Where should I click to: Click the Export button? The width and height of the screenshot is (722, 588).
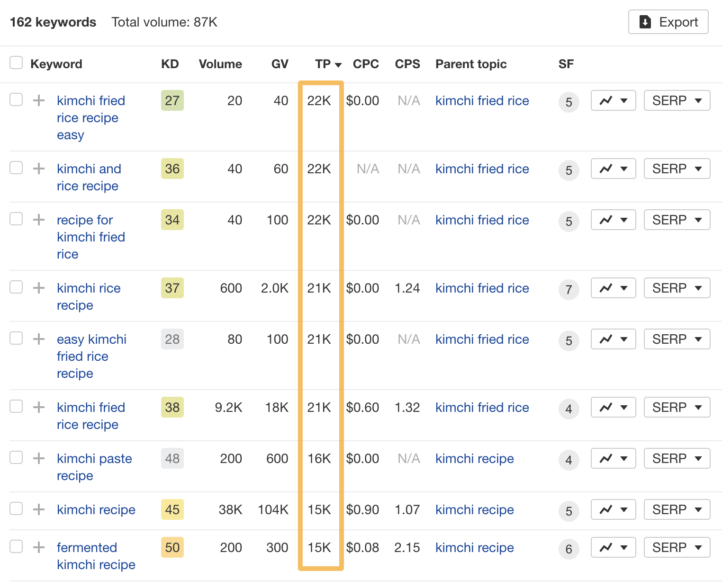click(668, 22)
